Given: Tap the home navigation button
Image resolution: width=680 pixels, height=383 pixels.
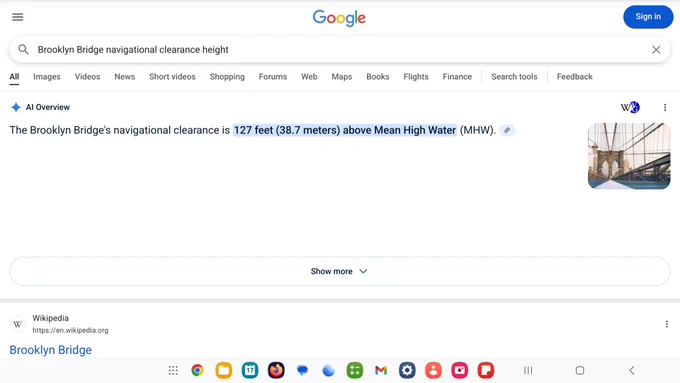Looking at the screenshot, I should coord(580,370).
